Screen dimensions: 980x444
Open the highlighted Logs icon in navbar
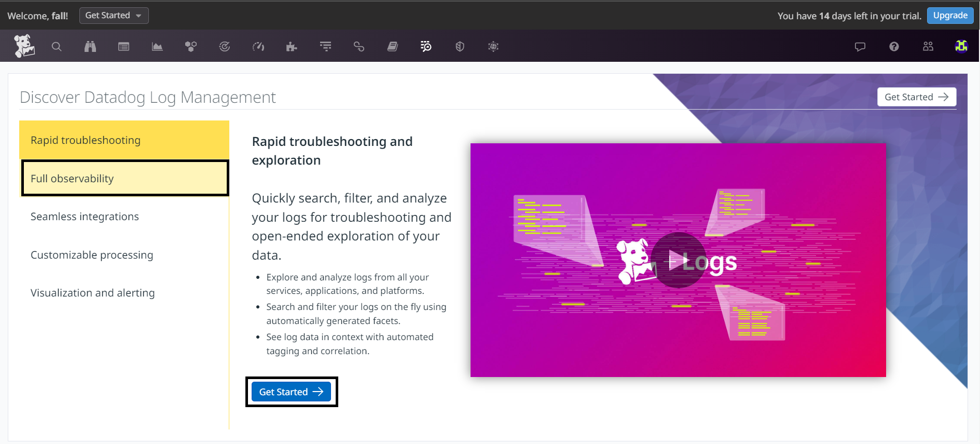point(426,47)
